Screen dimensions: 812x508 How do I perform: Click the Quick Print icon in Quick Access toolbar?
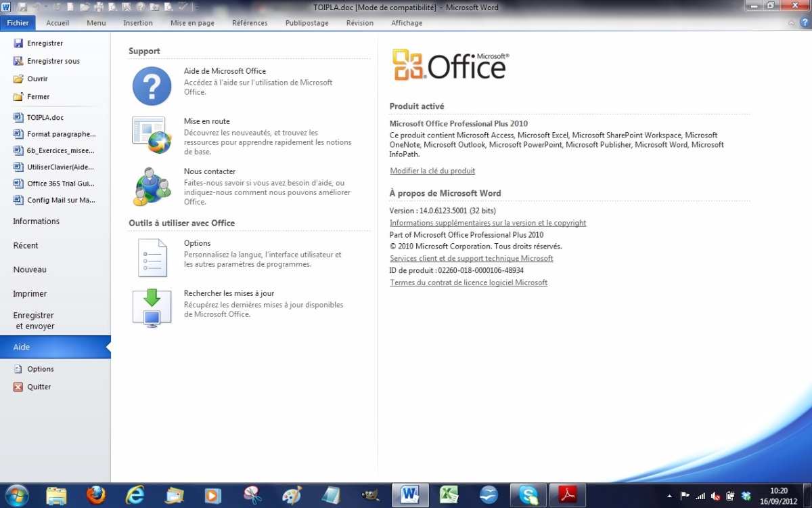[99, 7]
